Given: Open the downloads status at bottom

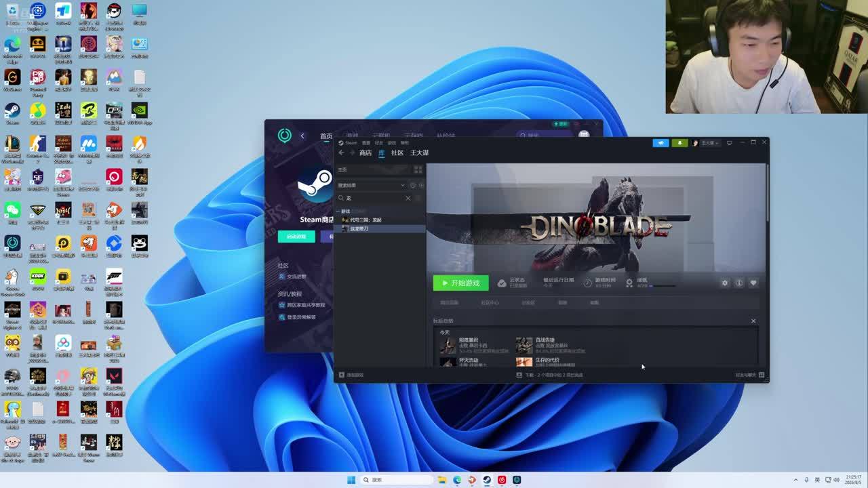Looking at the screenshot, I should (549, 375).
